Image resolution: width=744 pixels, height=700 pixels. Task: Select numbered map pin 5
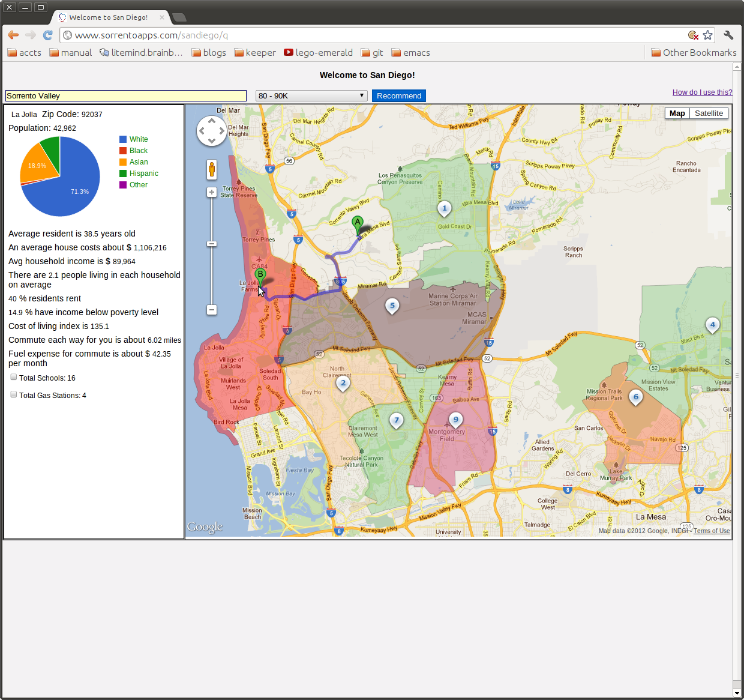[392, 306]
